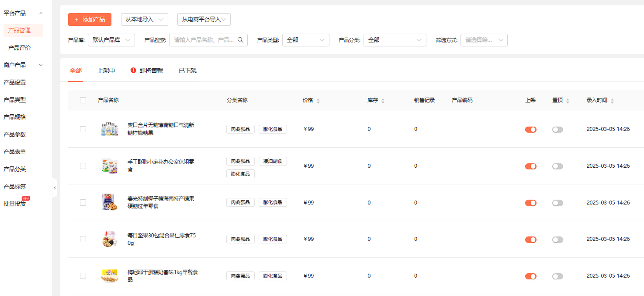This screenshot has height=296, width=644.
Task: Click the search magnifier icon in 产品搜索
Action: coord(240,40)
